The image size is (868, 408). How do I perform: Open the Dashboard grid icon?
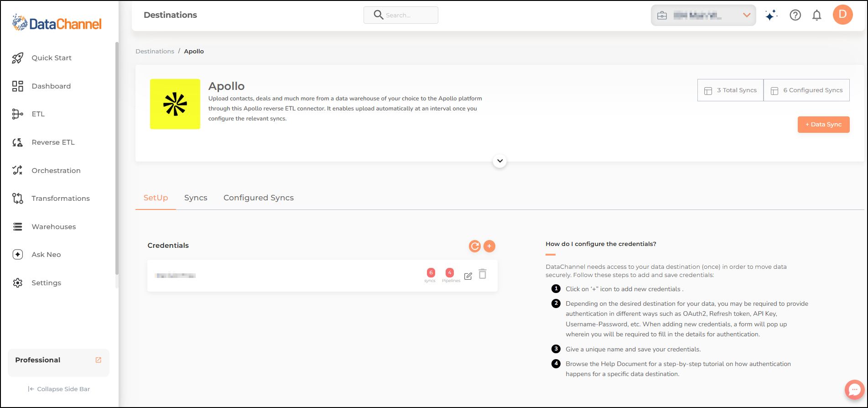18,86
